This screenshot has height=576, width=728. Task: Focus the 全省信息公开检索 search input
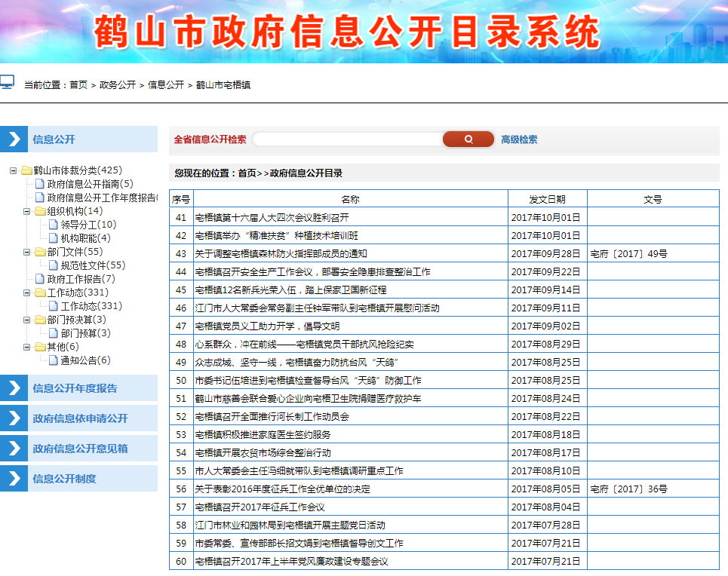(347, 139)
